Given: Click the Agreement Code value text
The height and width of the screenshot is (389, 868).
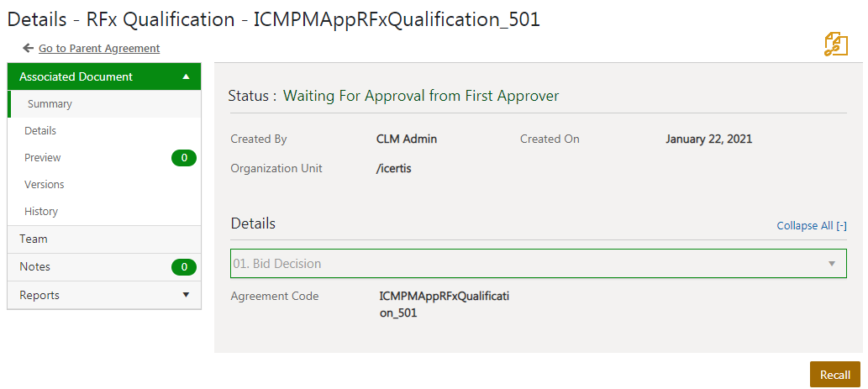Looking at the screenshot, I should pos(445,304).
